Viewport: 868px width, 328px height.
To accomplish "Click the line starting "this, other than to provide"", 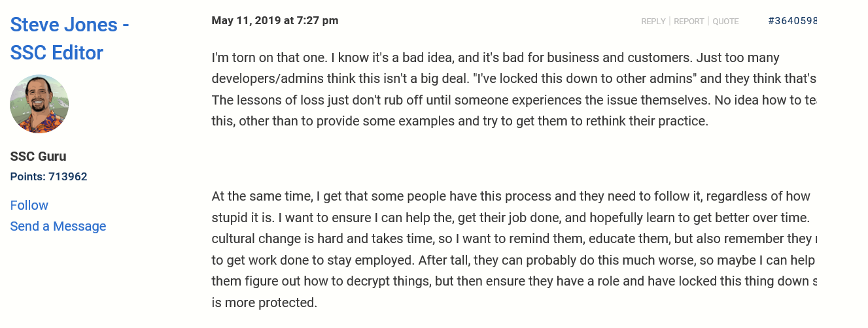I will (x=460, y=121).
